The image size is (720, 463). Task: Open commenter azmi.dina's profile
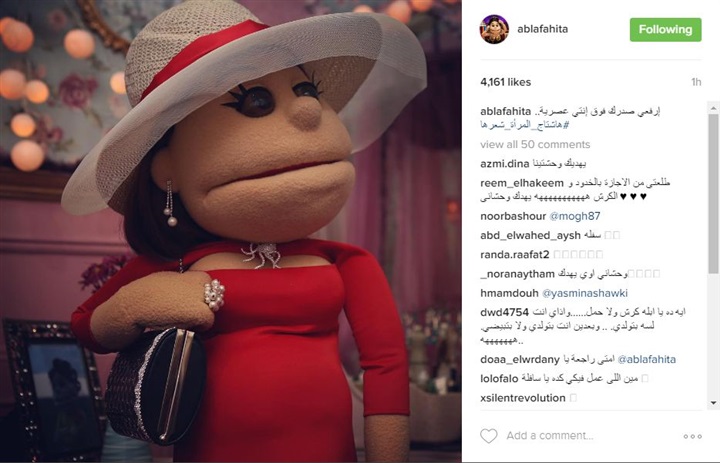[505, 164]
